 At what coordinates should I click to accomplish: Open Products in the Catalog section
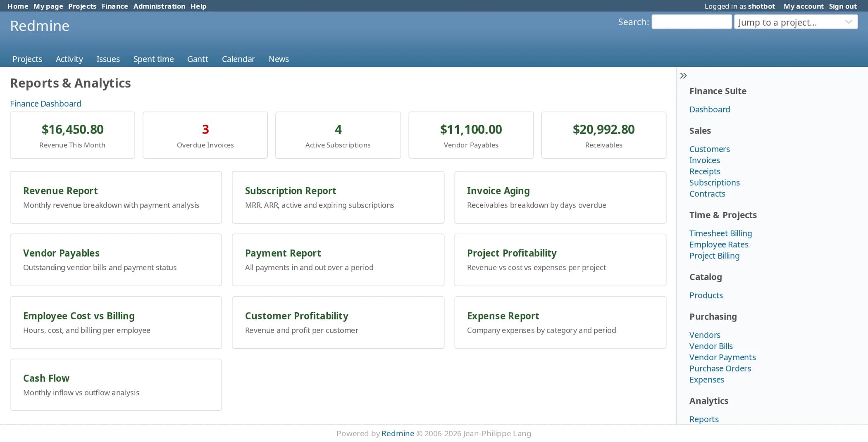706,295
